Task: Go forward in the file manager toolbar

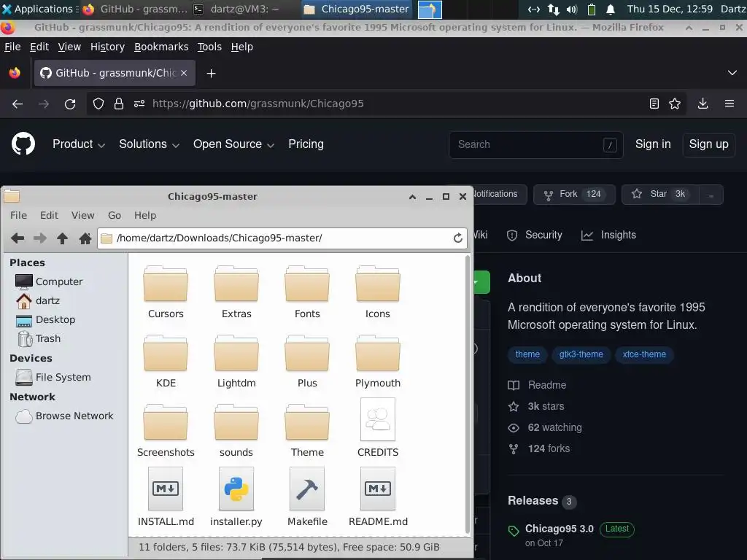Action: [40, 238]
